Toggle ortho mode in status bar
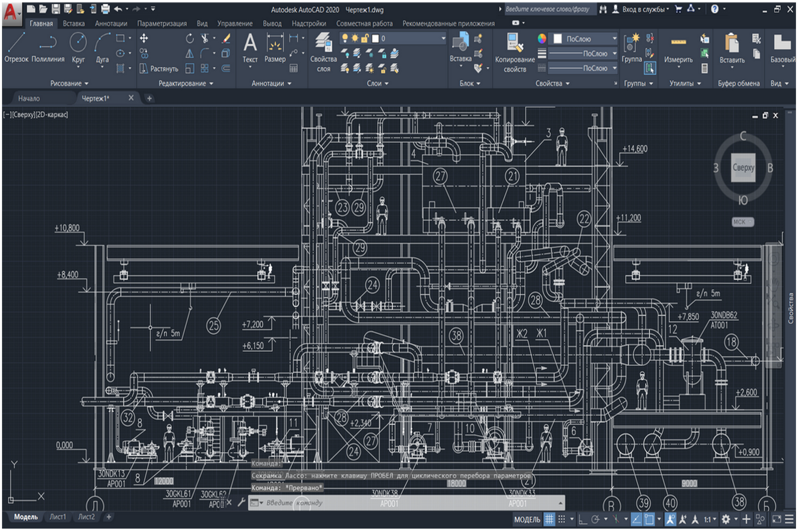The image size is (798, 532). (583, 519)
